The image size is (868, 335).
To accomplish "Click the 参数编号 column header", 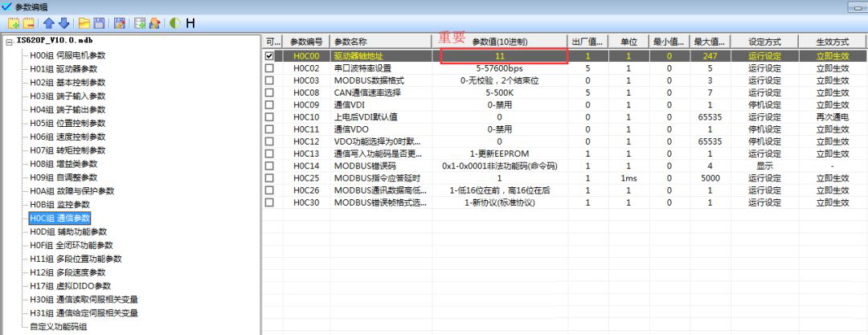I will click(305, 41).
